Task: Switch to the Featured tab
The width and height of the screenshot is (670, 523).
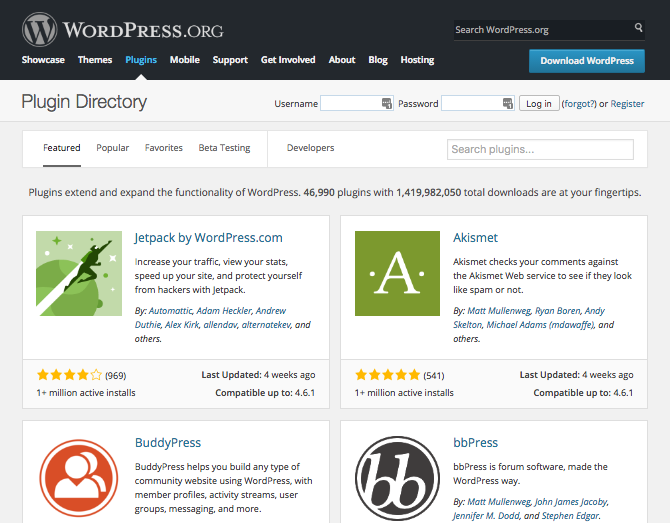Action: point(62,148)
